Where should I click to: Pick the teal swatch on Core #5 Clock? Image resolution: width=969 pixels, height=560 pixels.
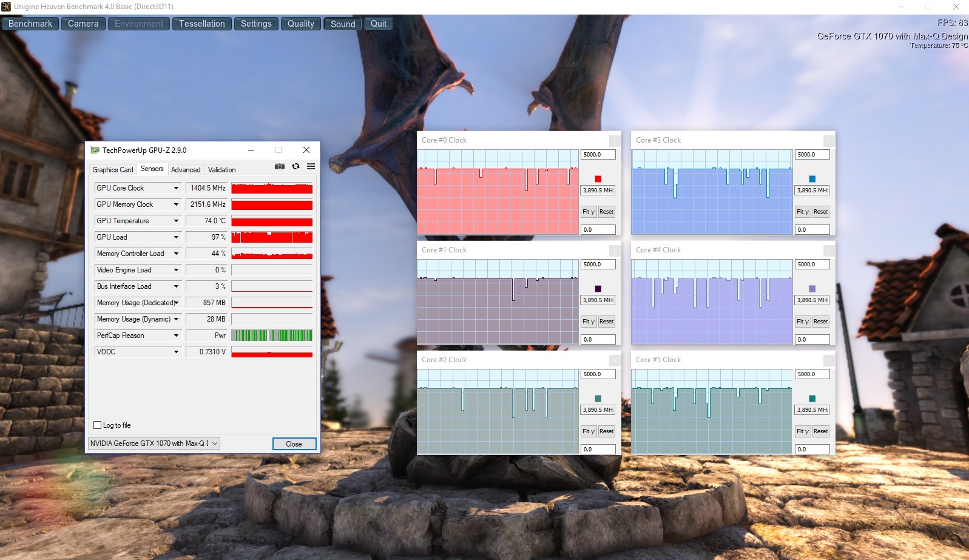[x=812, y=399]
